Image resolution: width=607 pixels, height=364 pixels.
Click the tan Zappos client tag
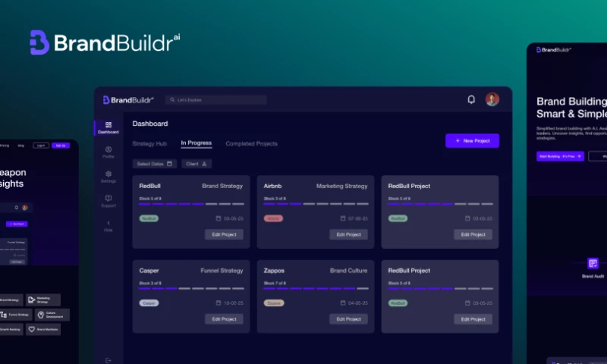(274, 303)
